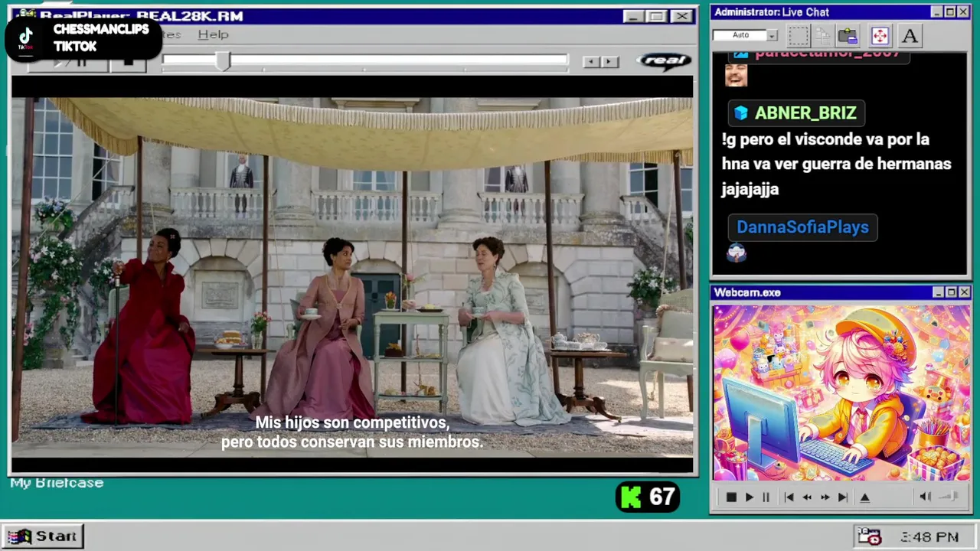Minimize the RealPlayer window
The image size is (980, 551).
coord(634,16)
